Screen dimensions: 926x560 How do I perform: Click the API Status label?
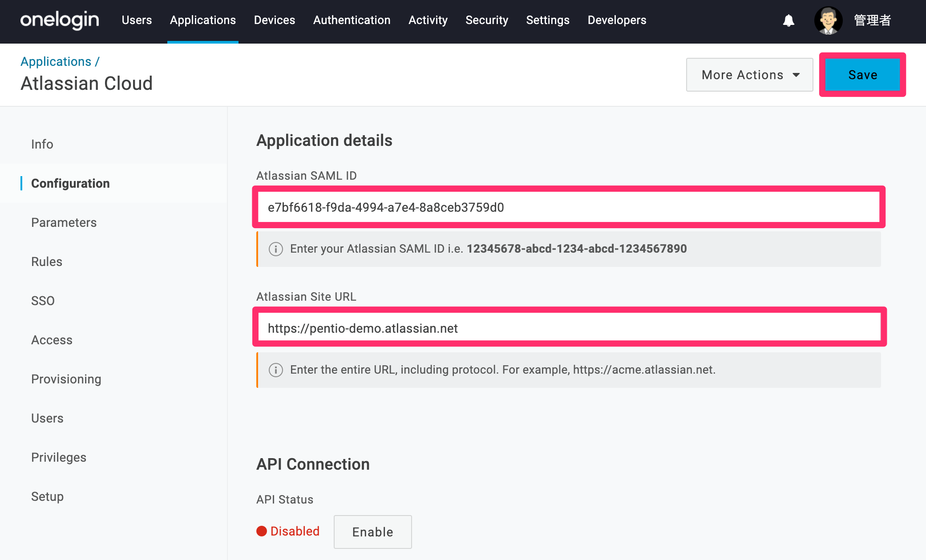[285, 500]
